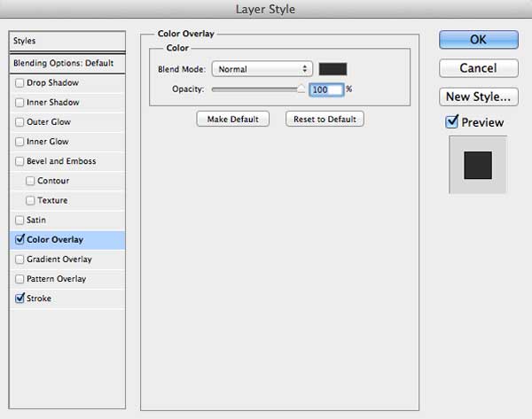532x419 pixels.
Task: Click the OK button
Action: (479, 40)
